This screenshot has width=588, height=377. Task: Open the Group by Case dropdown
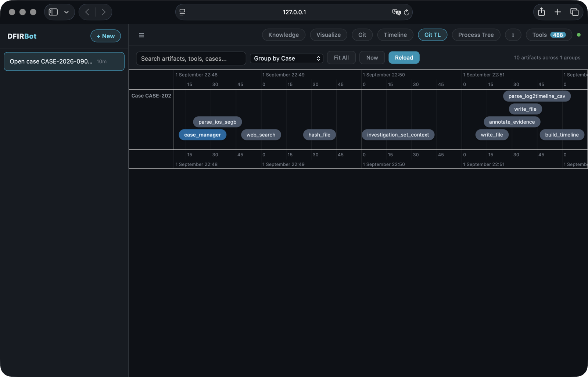point(287,58)
